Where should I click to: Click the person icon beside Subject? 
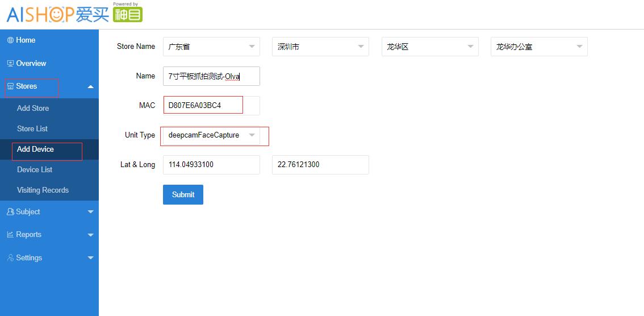(x=10, y=211)
